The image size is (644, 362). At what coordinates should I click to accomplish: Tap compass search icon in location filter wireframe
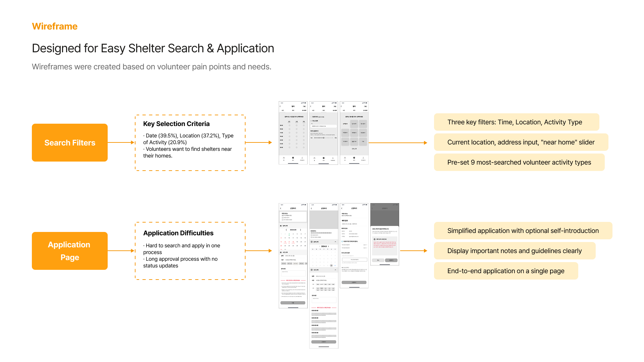pos(324,158)
